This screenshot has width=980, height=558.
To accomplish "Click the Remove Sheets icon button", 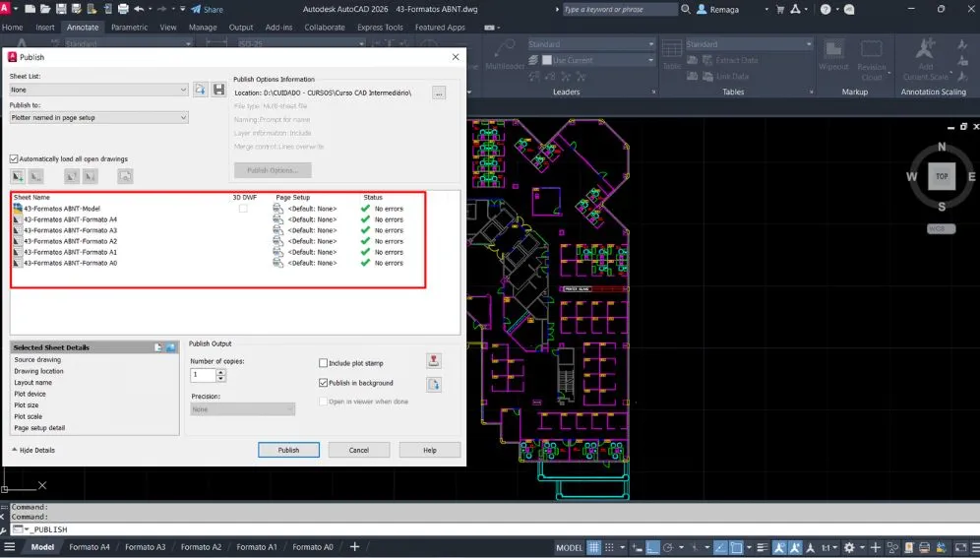I will (35, 176).
